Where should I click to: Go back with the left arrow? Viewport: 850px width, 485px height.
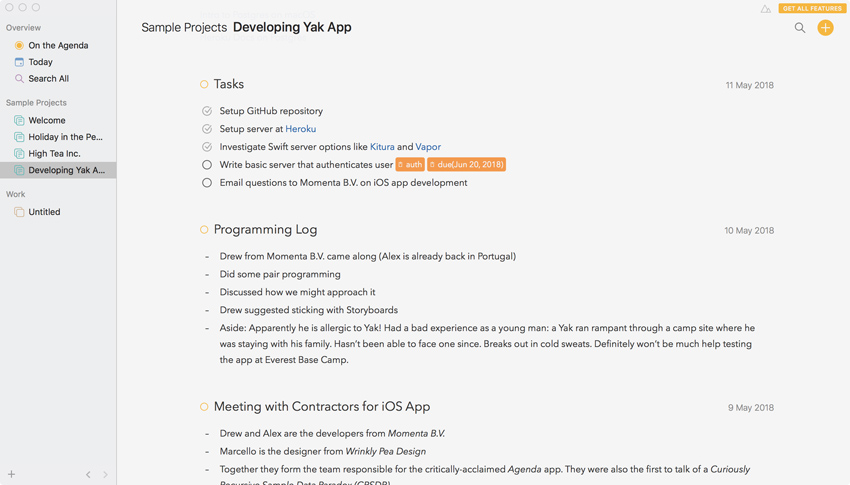[x=88, y=474]
